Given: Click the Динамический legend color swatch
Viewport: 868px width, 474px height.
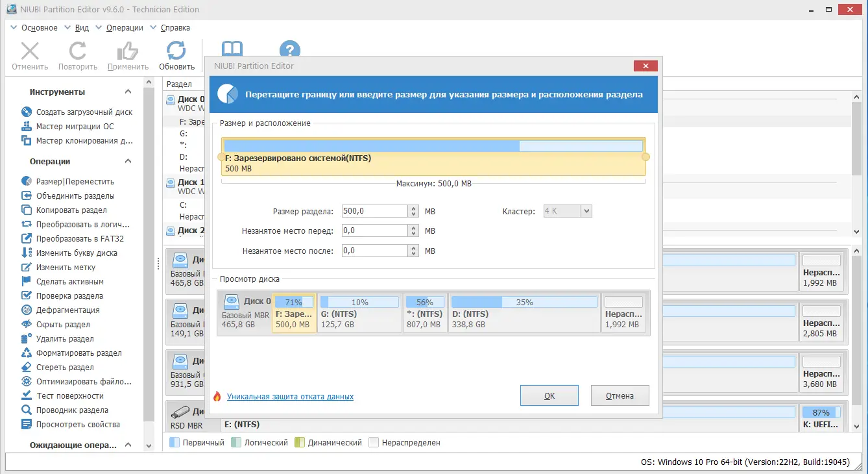Looking at the screenshot, I should (299, 442).
